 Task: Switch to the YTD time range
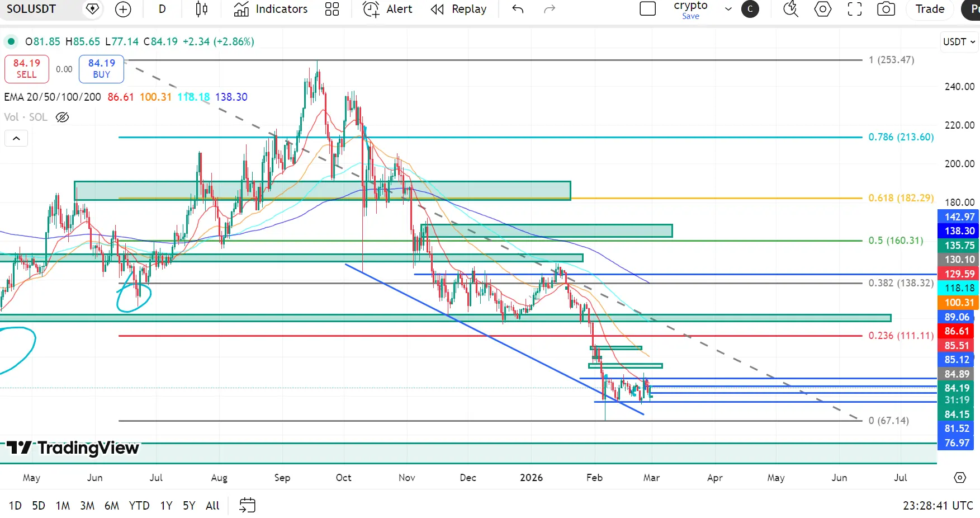point(139,506)
